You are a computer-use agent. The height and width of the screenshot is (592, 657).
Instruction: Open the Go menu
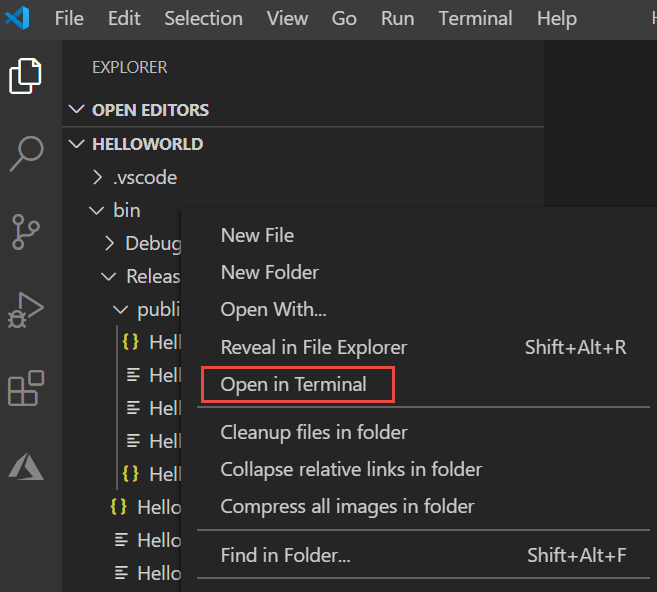[344, 18]
